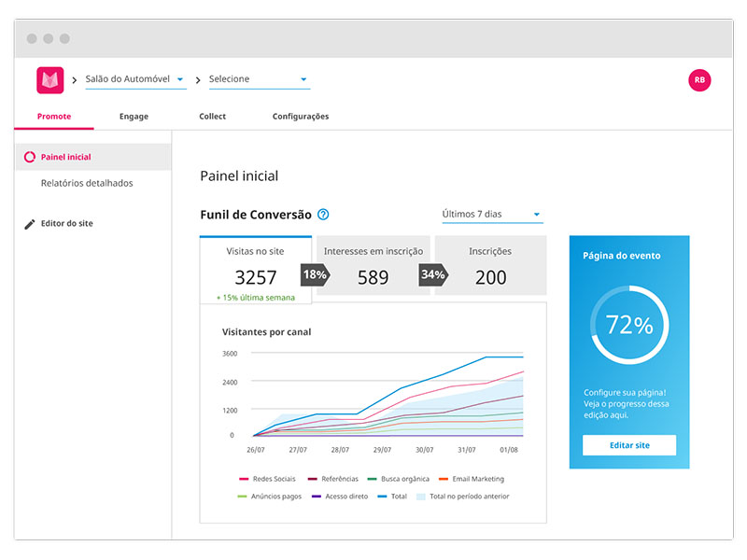Click the Painel inicial circle icon
Viewport: 747px width, 560px height.
30,157
